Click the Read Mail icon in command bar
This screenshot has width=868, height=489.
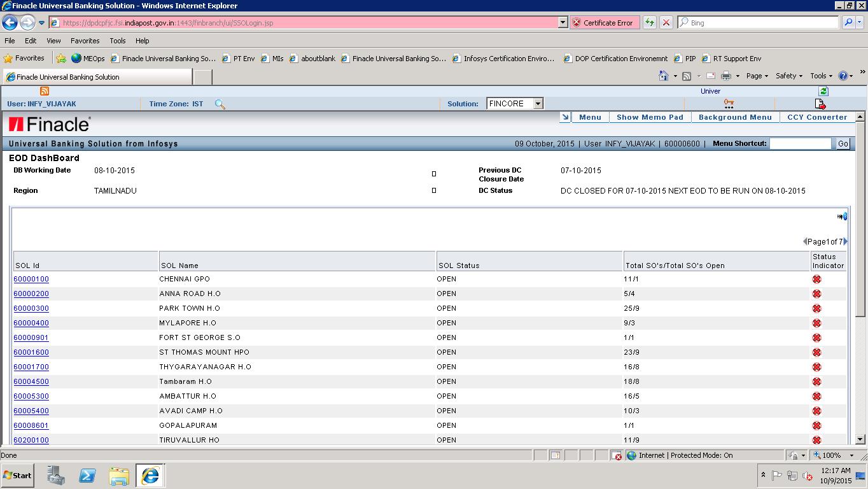710,76
